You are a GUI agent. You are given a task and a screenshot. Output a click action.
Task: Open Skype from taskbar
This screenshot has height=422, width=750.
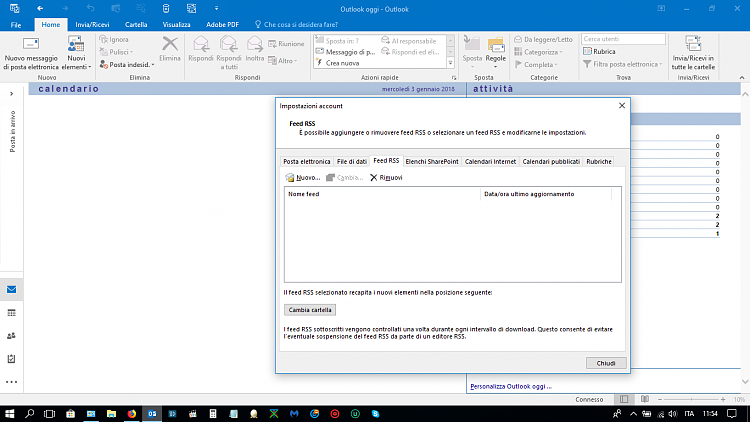coord(375,414)
